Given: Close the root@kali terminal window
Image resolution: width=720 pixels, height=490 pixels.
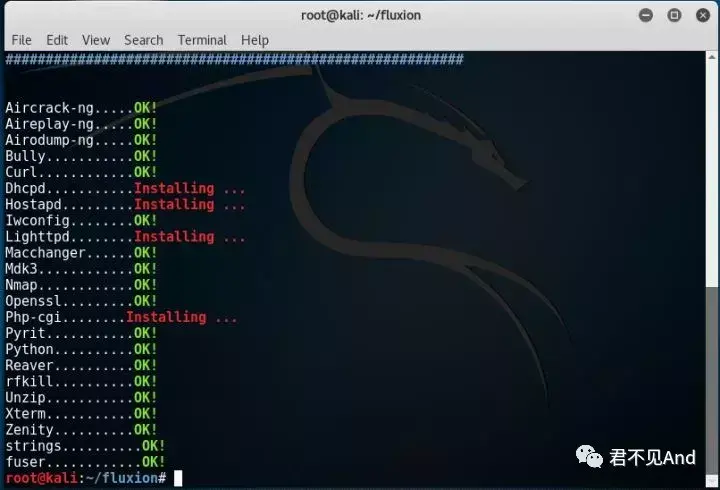Looking at the screenshot, I should (703, 15).
